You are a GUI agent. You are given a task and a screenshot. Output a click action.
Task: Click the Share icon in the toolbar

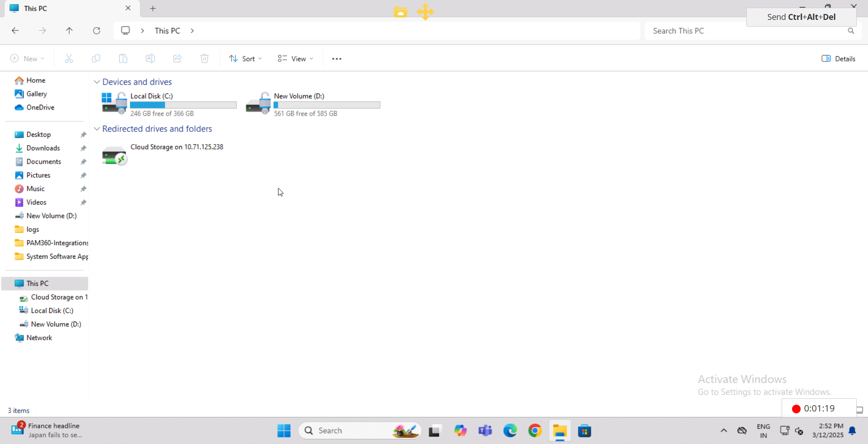(177, 58)
